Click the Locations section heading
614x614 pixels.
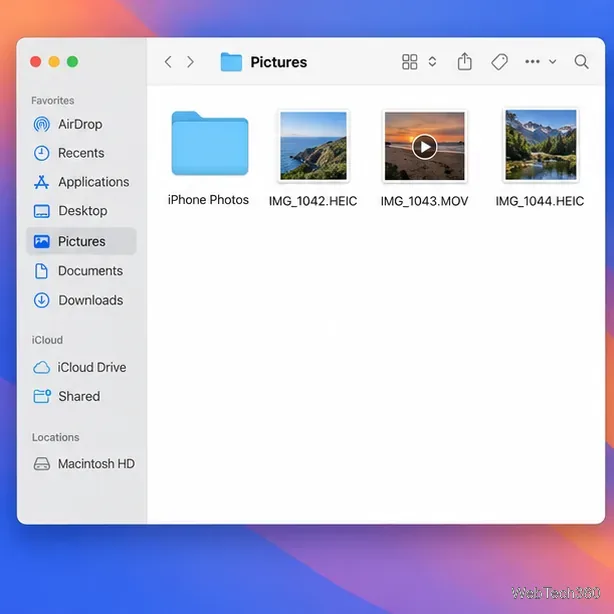[x=56, y=437]
